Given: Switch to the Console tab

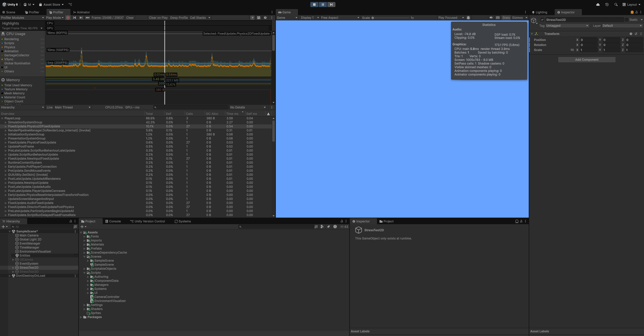Looking at the screenshot, I should 113,221.
